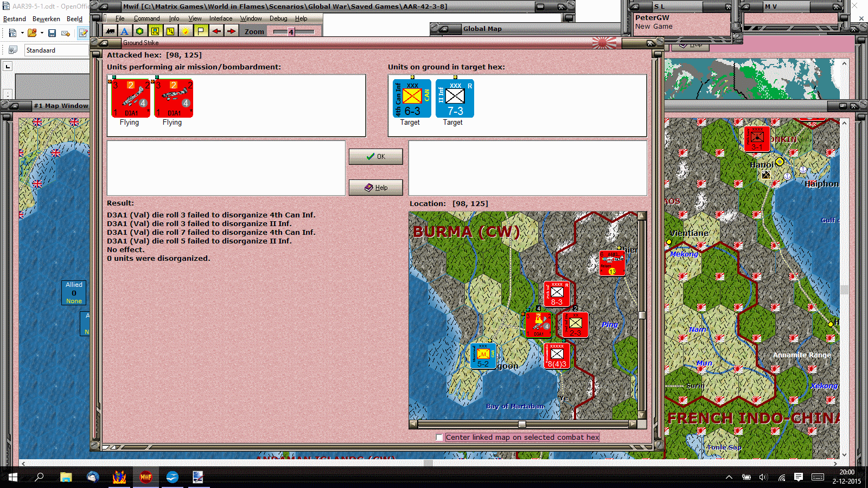
Task: Open Windows taskbar search
Action: point(39,477)
